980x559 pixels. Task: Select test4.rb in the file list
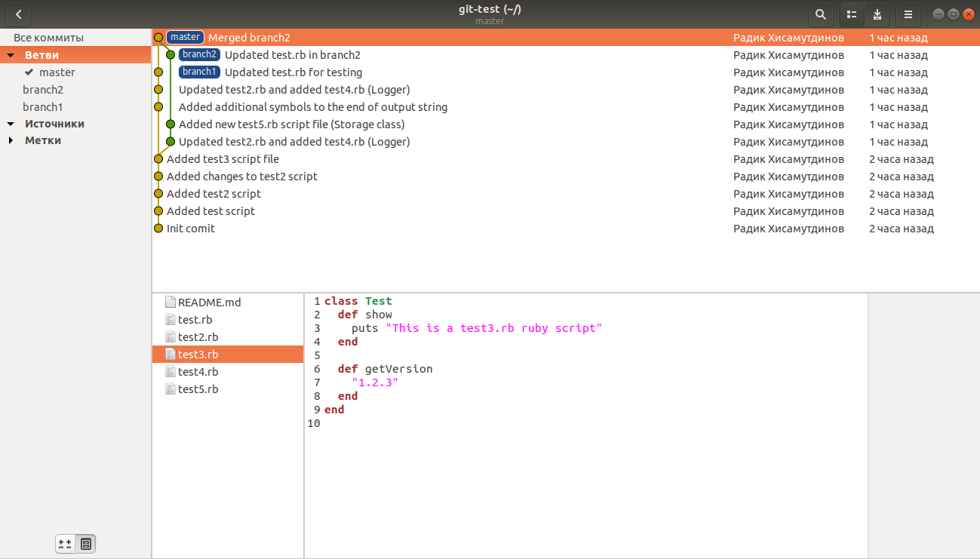[198, 372]
